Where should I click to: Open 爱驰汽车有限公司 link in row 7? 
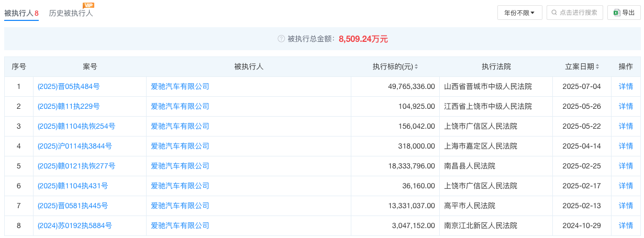[180, 206]
